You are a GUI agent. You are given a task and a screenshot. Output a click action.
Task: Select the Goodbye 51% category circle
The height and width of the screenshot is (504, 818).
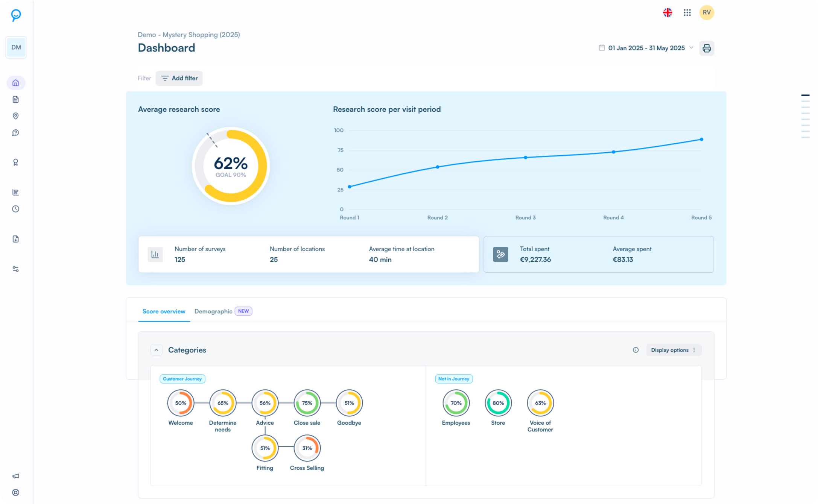point(349,403)
